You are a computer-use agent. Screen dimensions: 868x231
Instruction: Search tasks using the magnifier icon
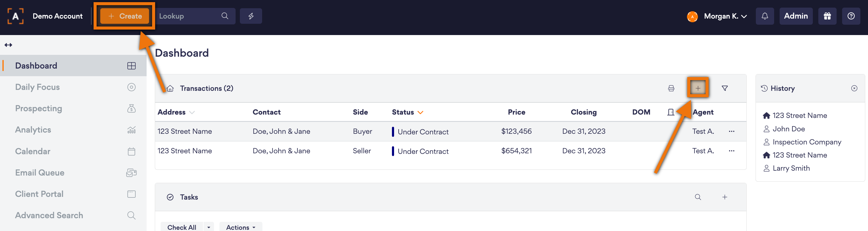point(698,197)
